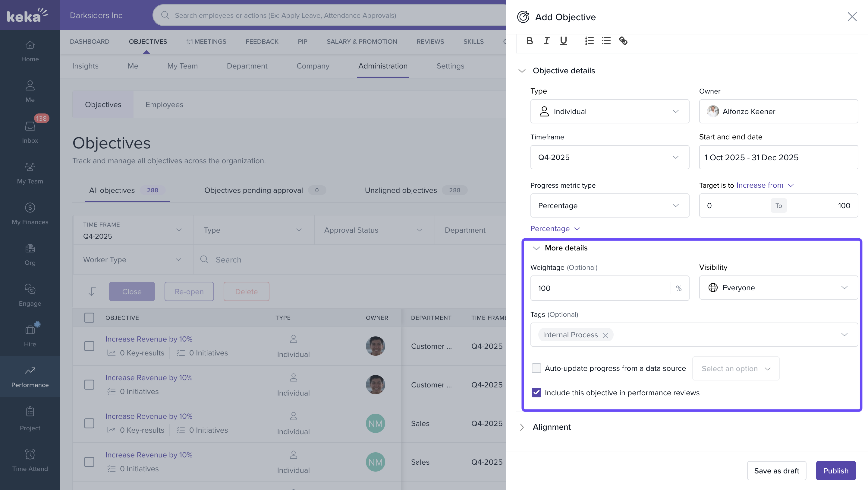This screenshot has height=490, width=868.
Task: Click the insert link icon
Action: [x=623, y=41]
